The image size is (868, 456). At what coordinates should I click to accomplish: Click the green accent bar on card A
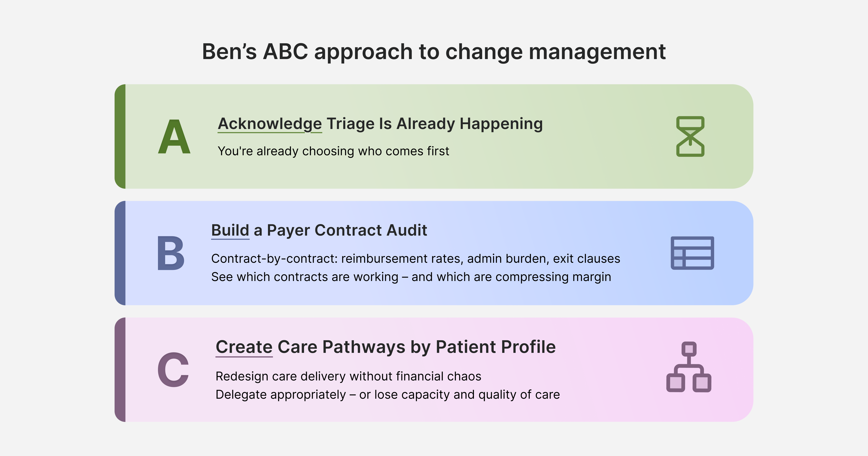tap(120, 136)
